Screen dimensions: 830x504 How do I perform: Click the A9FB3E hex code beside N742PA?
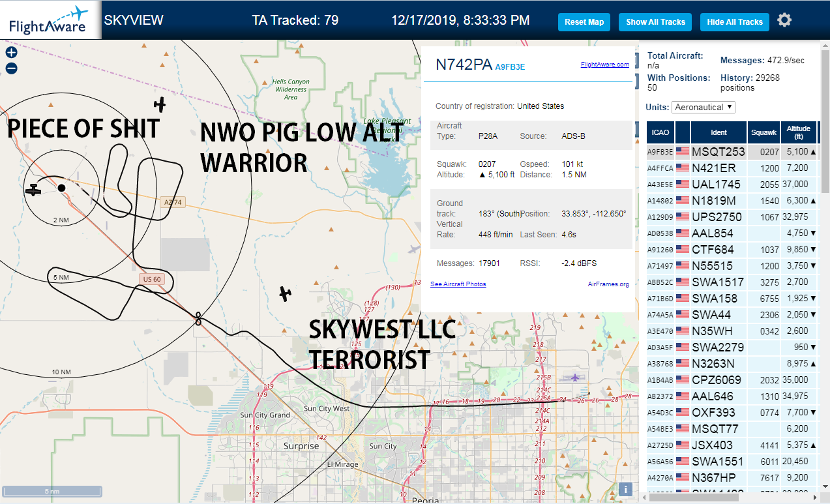click(510, 67)
